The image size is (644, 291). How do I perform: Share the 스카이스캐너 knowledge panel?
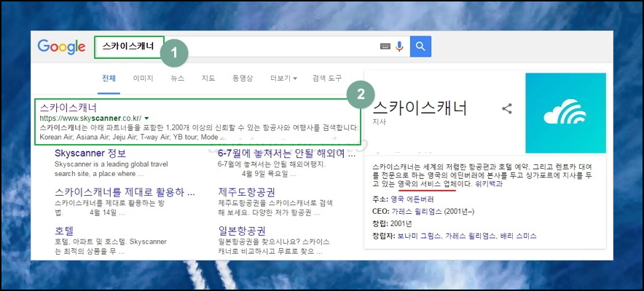507,108
